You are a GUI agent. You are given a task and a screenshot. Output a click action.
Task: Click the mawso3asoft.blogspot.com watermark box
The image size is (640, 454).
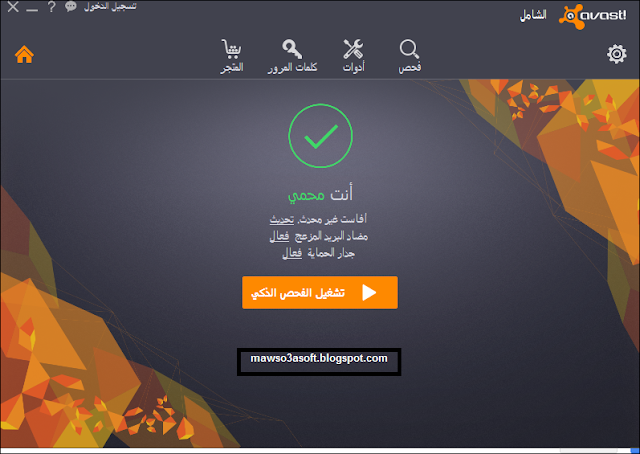coord(319,362)
